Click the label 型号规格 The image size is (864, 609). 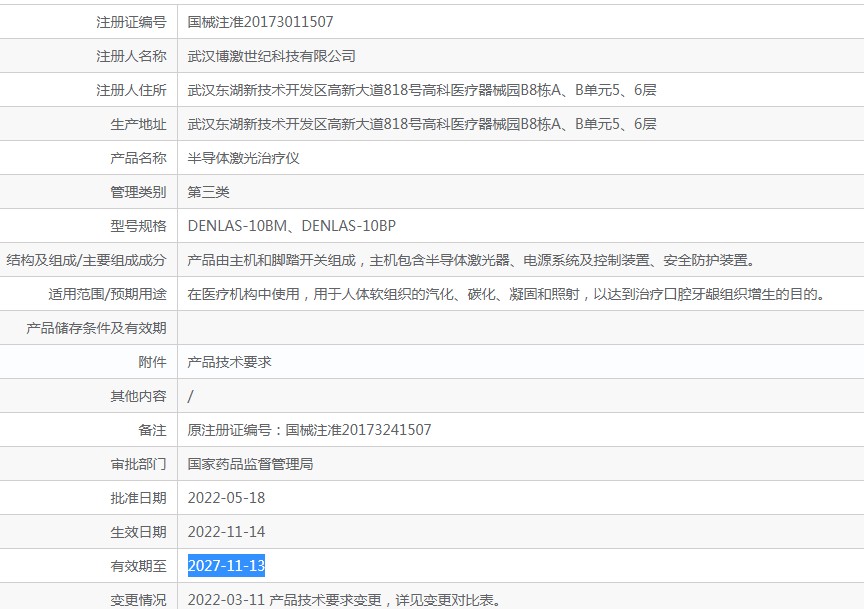138,226
